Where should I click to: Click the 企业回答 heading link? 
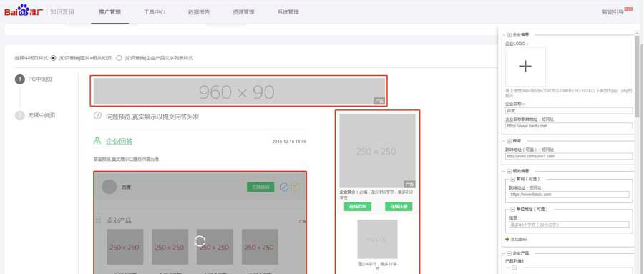point(119,141)
